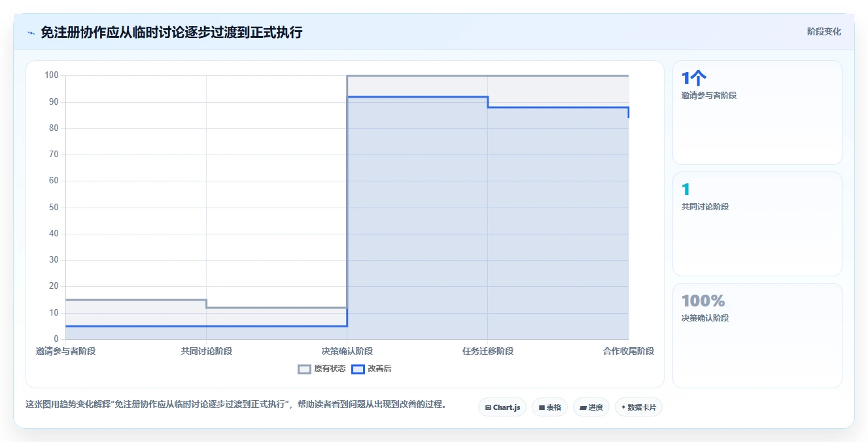Click x-axis label 共同讨论阶段

coord(207,351)
